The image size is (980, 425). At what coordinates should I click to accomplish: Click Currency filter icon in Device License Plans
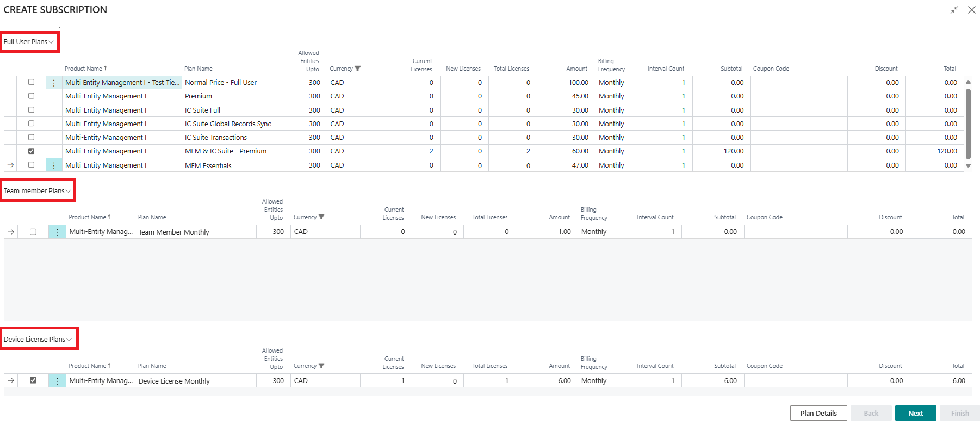tap(321, 366)
